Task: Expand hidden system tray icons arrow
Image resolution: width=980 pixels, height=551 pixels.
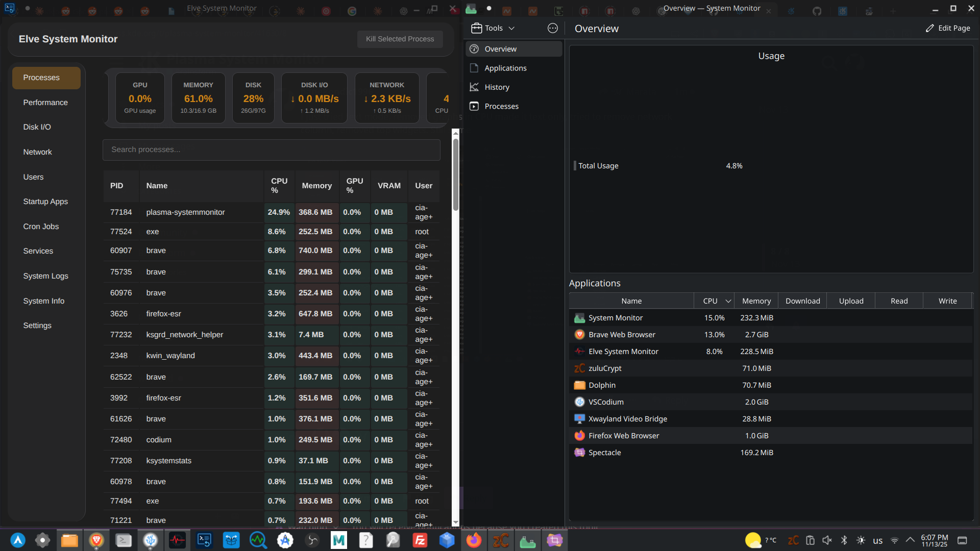Action: click(x=910, y=540)
